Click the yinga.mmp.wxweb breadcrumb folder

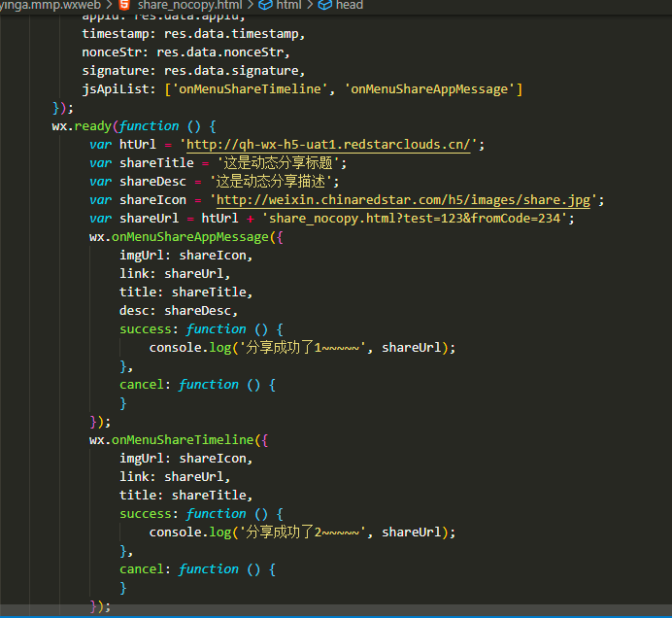pos(50,5)
